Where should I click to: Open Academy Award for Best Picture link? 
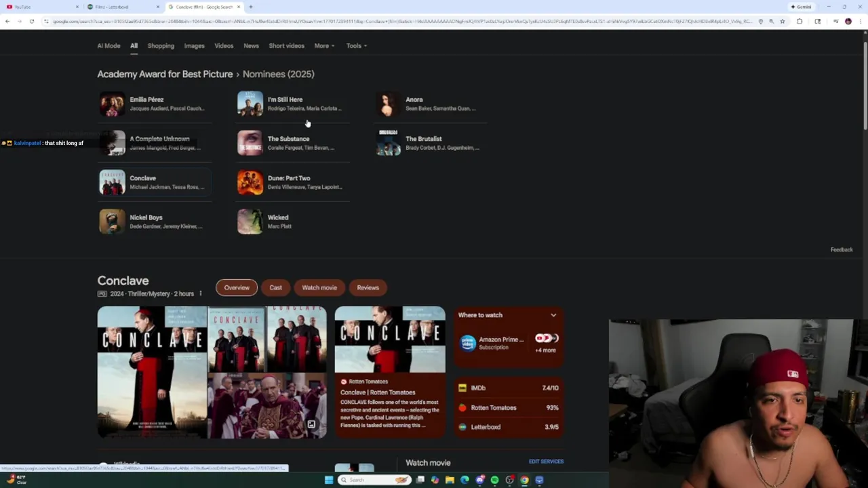click(165, 74)
